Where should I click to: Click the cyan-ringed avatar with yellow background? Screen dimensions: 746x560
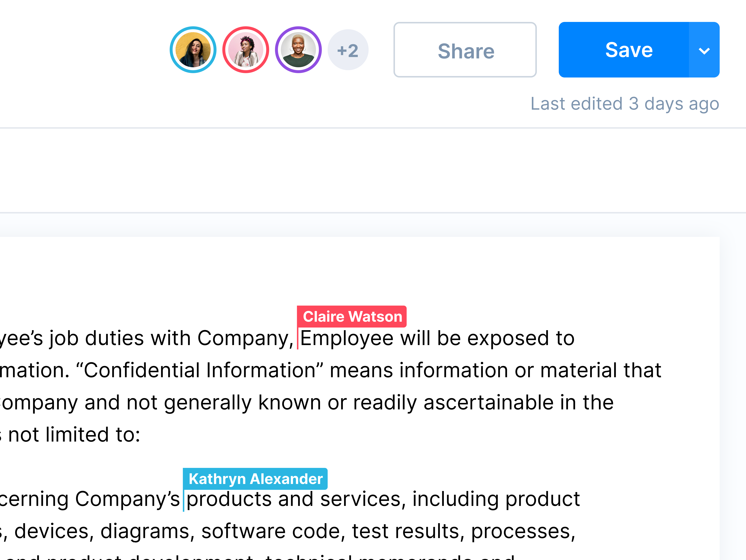pos(193,50)
